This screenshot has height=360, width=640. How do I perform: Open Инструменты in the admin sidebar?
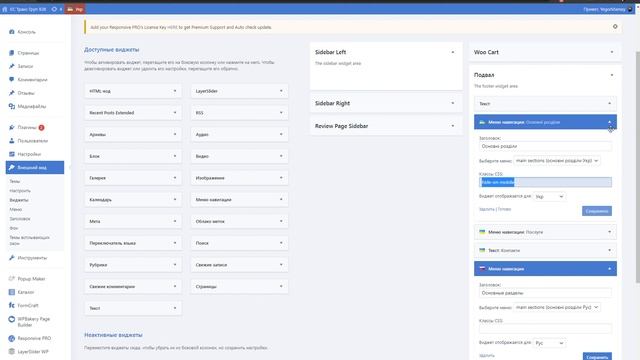[32, 258]
